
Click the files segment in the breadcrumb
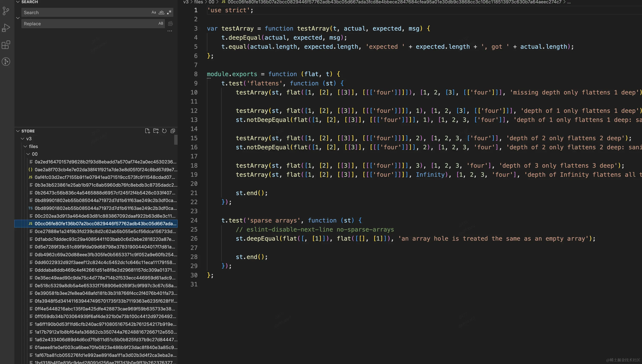pyautogui.click(x=199, y=2)
